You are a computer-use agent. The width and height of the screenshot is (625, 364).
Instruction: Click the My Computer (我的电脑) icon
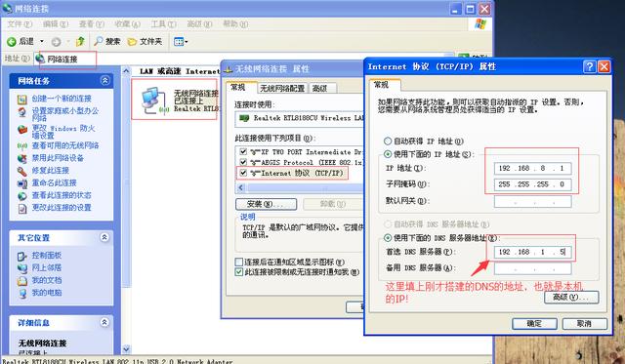click(x=21, y=293)
